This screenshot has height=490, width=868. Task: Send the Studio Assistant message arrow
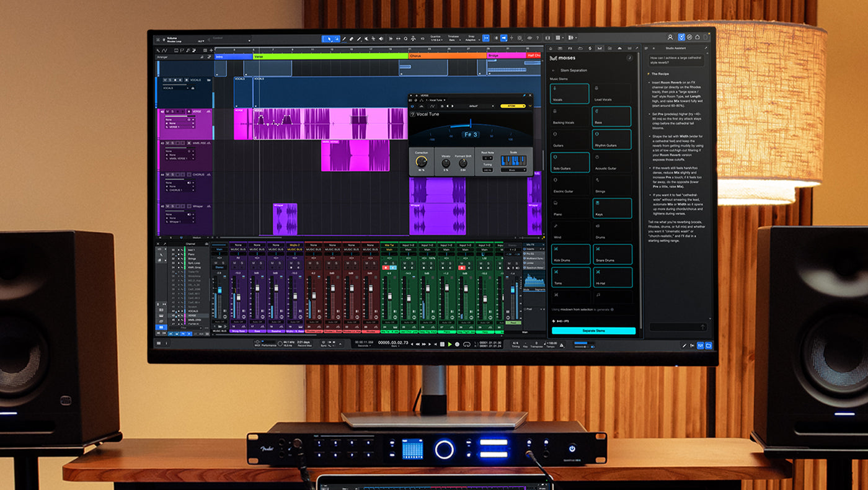[702, 327]
